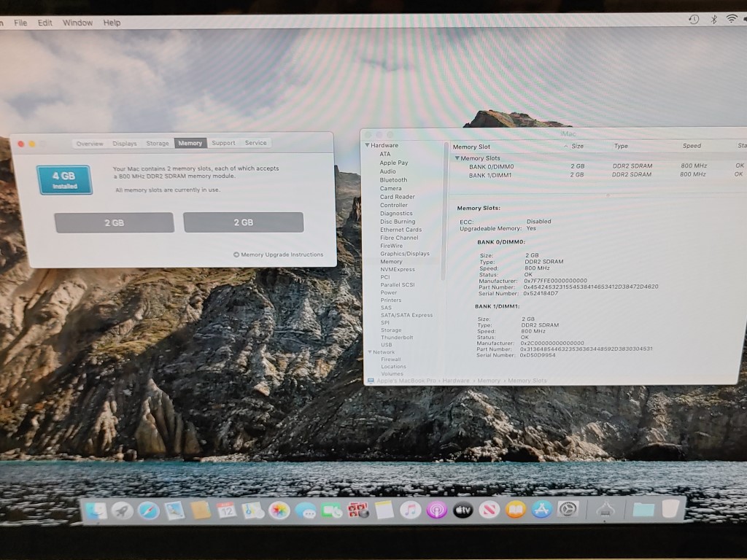Viewport: 747px width, 560px height.
Task: Switch to the Service tab
Action: tap(256, 142)
